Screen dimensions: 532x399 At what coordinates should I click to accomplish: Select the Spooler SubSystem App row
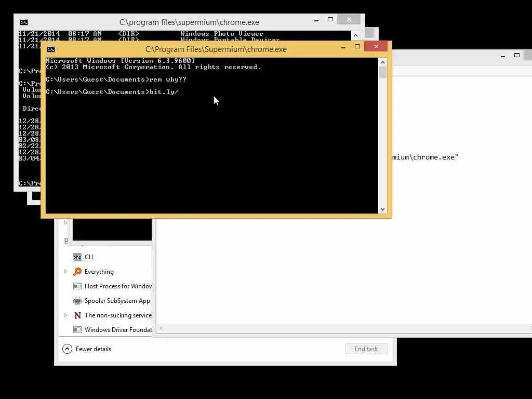117,301
